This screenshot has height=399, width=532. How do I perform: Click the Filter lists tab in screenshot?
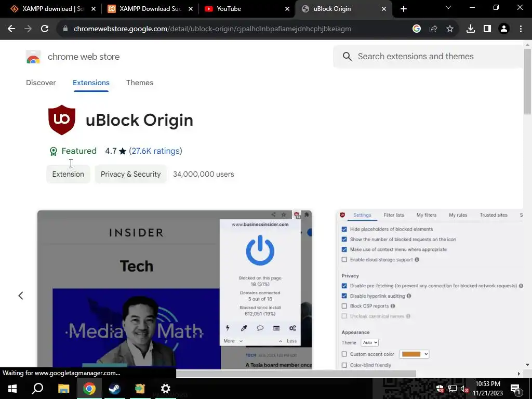point(394,215)
